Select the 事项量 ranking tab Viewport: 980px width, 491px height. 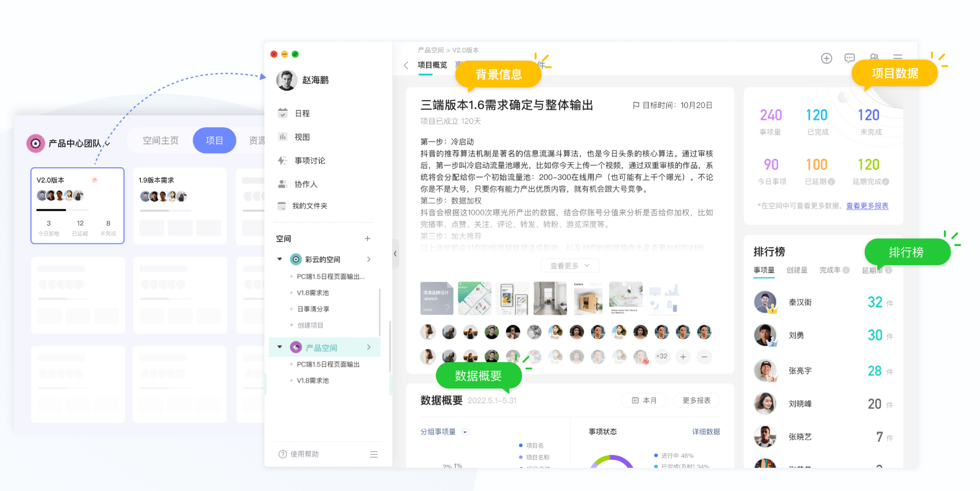764,270
